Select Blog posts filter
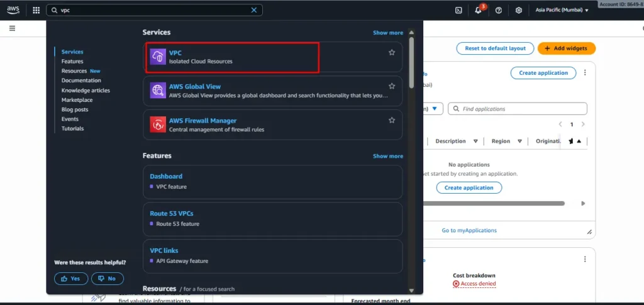 (75, 109)
